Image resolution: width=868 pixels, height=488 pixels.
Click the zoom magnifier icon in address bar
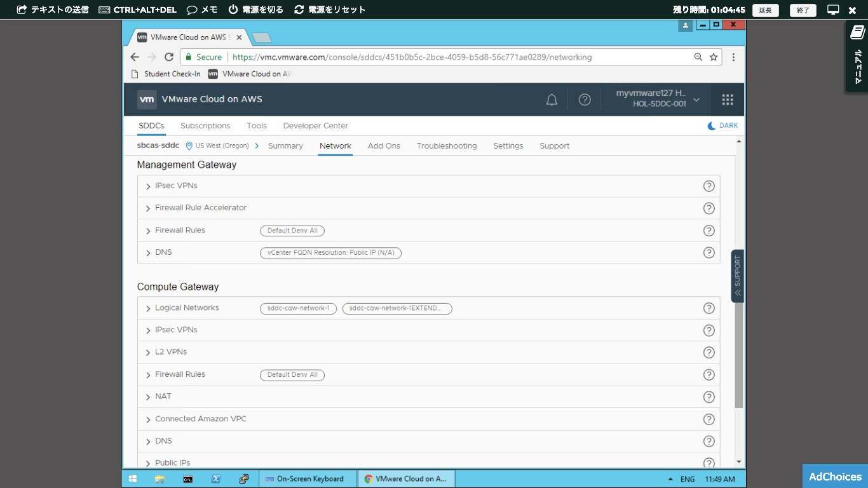pos(698,57)
